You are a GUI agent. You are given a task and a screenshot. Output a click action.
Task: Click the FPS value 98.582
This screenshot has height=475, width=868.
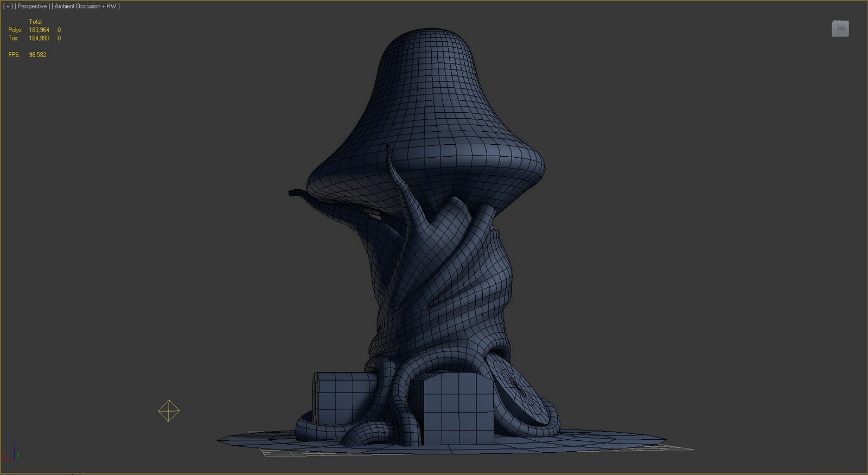[37, 55]
